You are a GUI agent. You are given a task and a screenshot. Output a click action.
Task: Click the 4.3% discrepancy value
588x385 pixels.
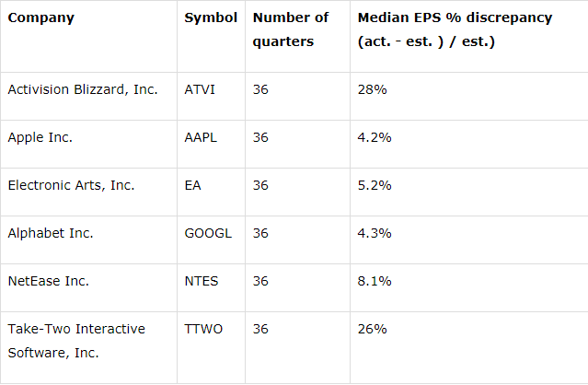(x=375, y=233)
